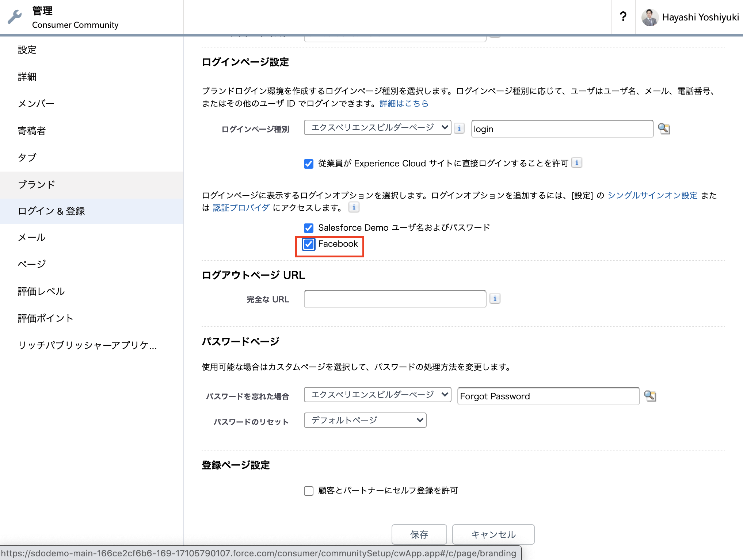Click info icon for employee direct login option
The height and width of the screenshot is (560, 743).
pos(577,162)
